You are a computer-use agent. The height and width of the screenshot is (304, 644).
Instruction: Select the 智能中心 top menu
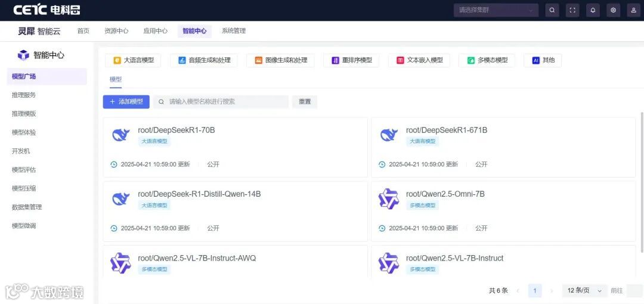coord(194,31)
